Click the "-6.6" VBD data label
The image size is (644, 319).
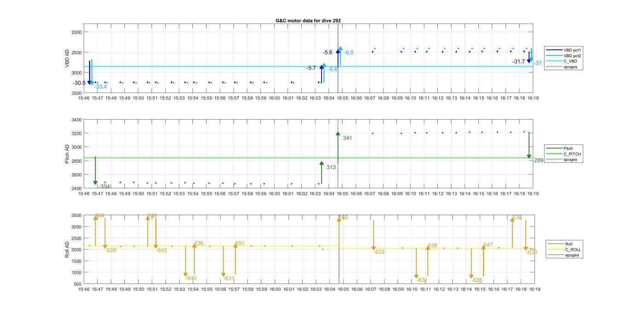click(x=333, y=69)
